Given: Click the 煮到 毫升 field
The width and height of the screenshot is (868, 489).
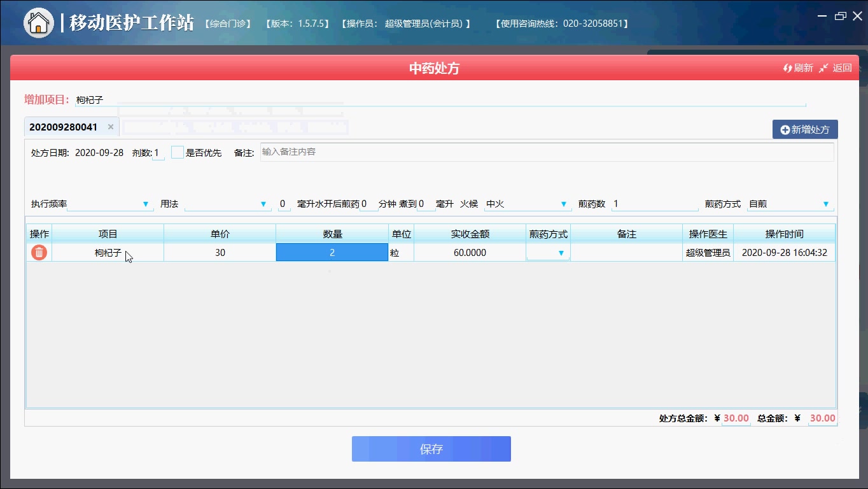Looking at the screenshot, I should pos(426,204).
